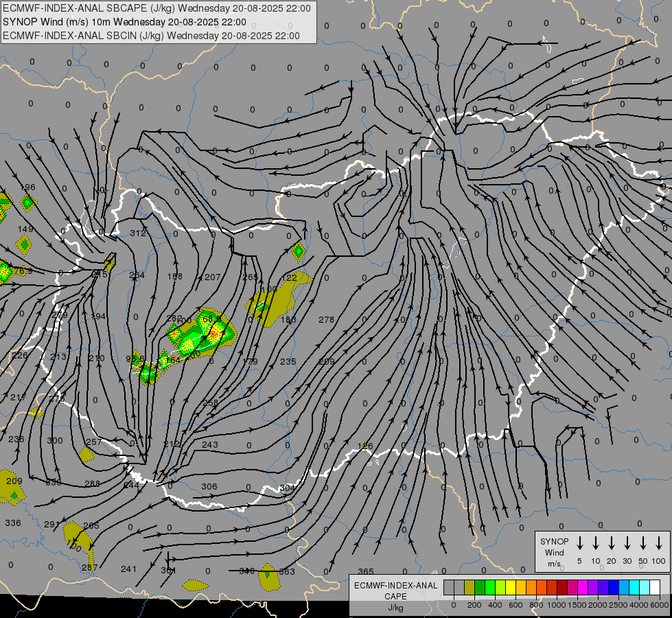Click the map value 304
Image resolution: width=672 pixels, height=618 pixels.
click(287, 488)
